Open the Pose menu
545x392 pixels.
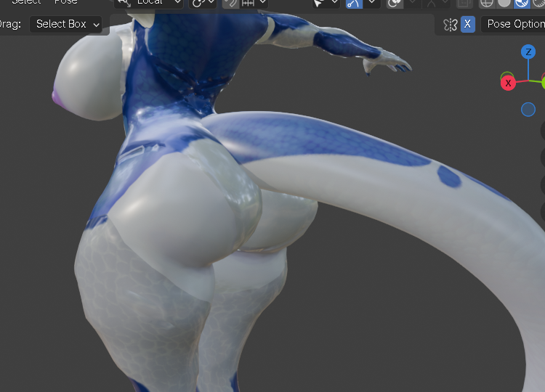(65, 2)
